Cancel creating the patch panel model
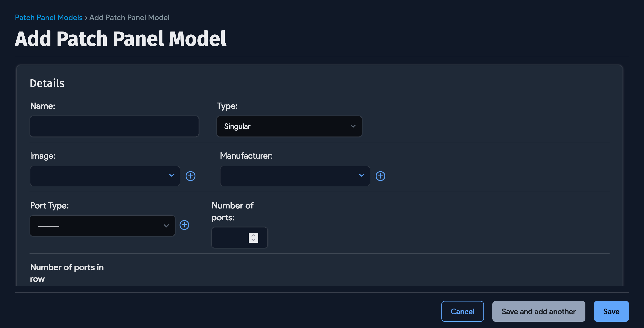 click(462, 311)
